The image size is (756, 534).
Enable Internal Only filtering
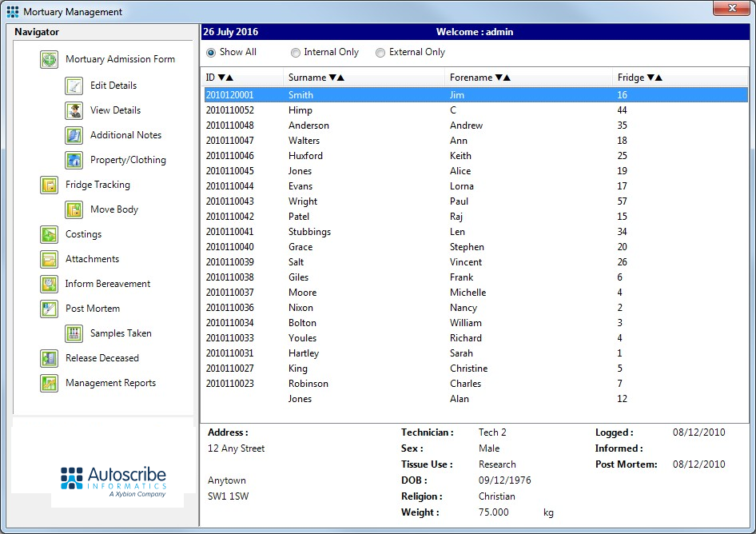pos(296,52)
